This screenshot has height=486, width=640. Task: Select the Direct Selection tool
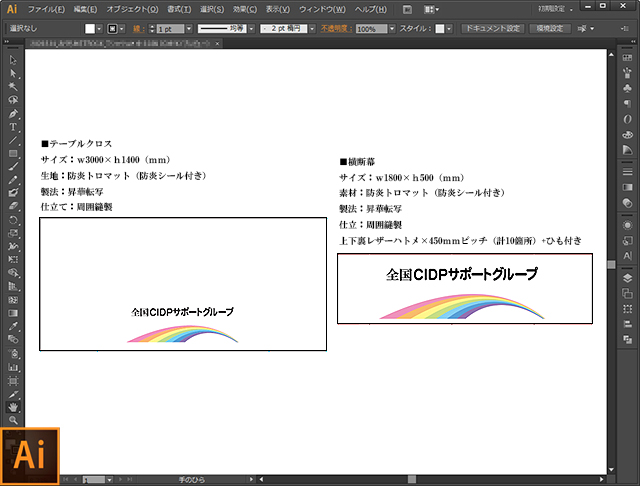tap(13, 73)
